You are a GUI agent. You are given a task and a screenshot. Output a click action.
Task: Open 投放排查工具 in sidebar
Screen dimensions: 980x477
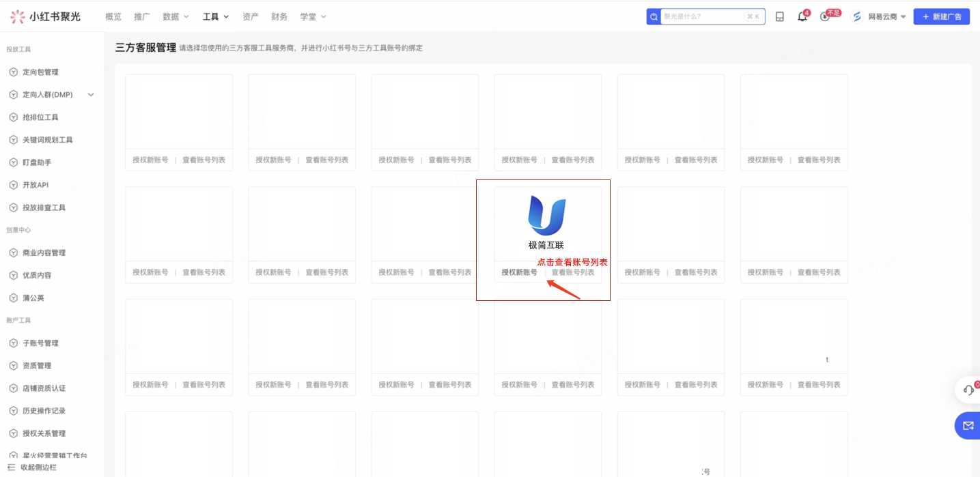coord(44,207)
